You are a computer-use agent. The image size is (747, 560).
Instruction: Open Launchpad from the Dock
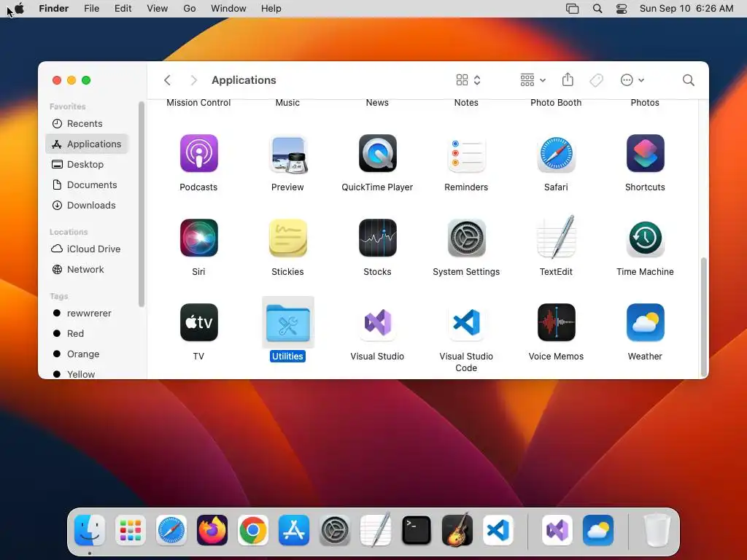[x=131, y=530]
